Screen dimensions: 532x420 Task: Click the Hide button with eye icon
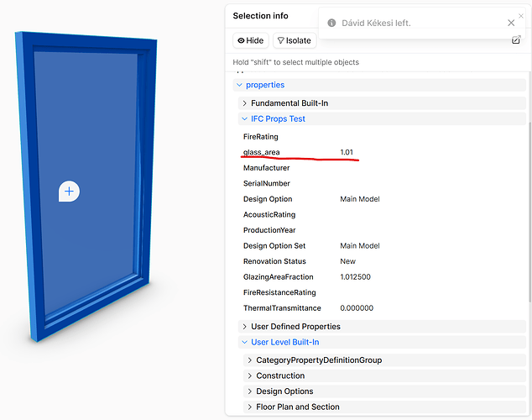(x=251, y=40)
